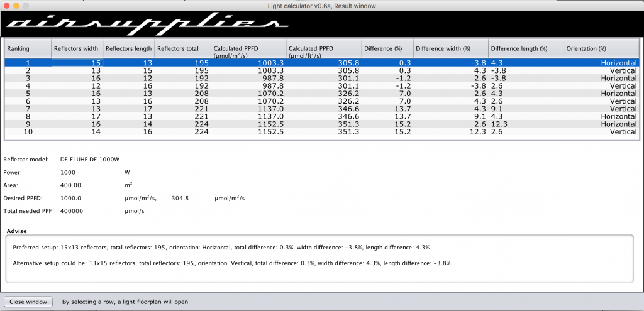This screenshot has width=644, height=311.
Task: Click the Reflectors width column header
Action: 76,48
